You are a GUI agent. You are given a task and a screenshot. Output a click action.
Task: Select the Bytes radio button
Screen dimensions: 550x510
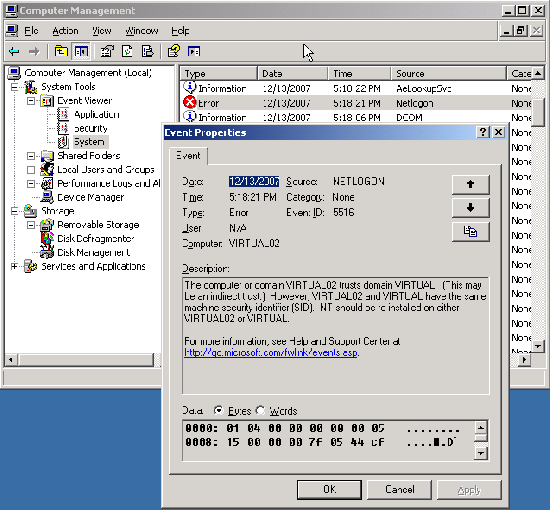pyautogui.click(x=219, y=410)
